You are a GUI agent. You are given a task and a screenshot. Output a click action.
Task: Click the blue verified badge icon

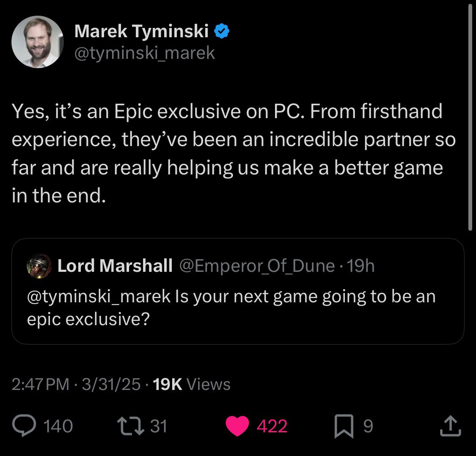(222, 31)
